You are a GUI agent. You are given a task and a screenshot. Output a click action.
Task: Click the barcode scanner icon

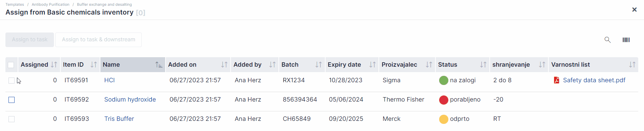tap(626, 40)
